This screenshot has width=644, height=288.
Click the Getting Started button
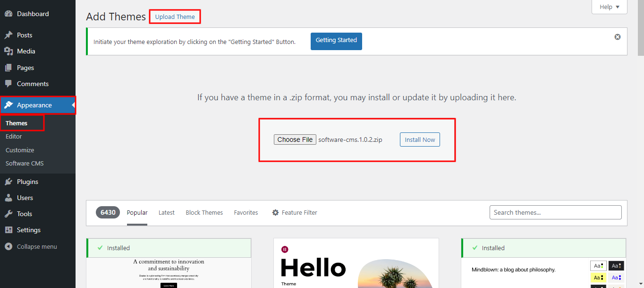click(336, 41)
